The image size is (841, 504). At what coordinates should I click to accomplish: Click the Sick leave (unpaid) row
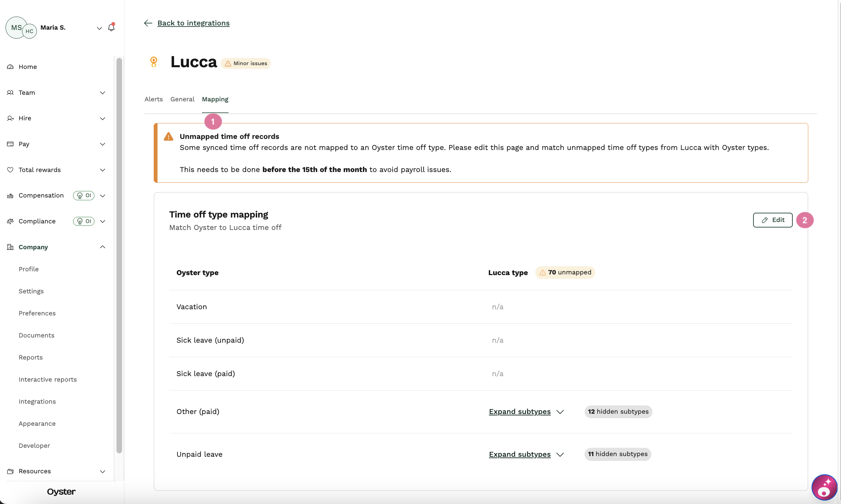tap(481, 340)
